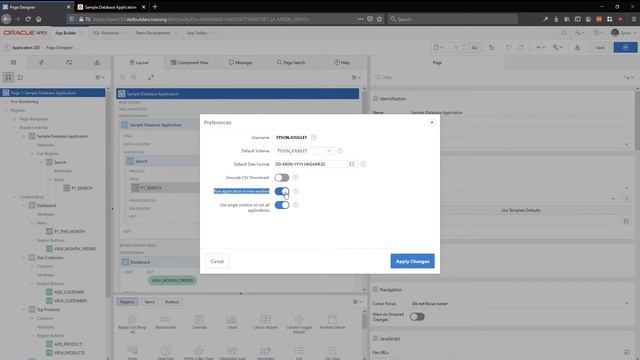Screen dimensions: 640x360
Task: Collapse the Top Products tree node
Action: tap(23, 309)
